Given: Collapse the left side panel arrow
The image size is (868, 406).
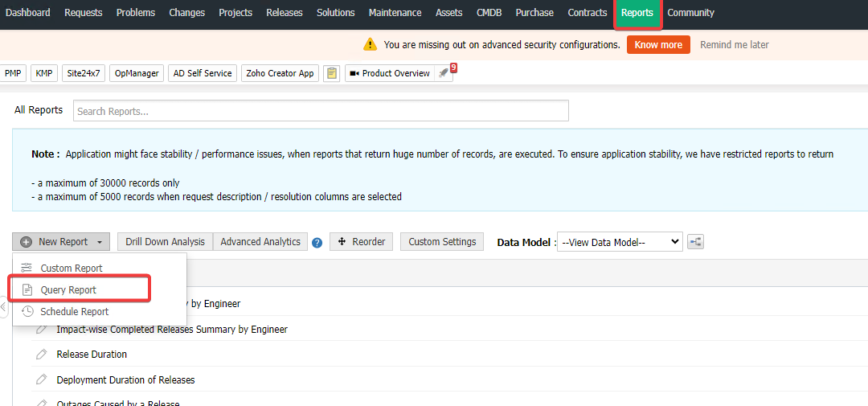Looking at the screenshot, I should 3,307.
